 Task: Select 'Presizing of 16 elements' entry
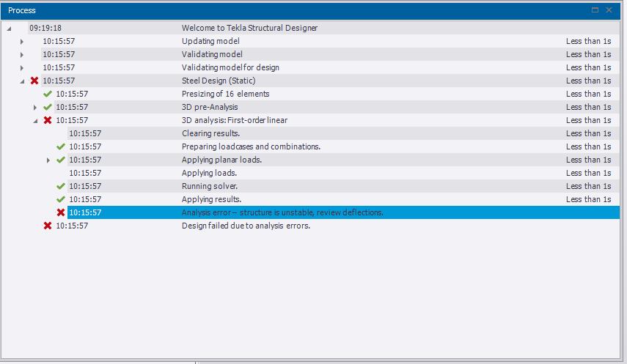point(226,94)
